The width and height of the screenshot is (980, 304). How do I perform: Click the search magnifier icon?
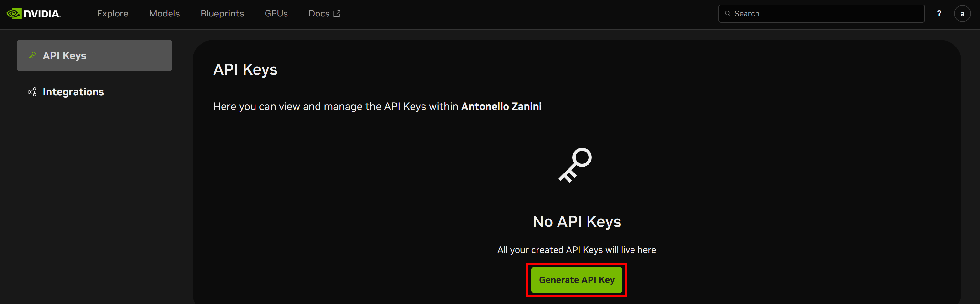pyautogui.click(x=728, y=13)
